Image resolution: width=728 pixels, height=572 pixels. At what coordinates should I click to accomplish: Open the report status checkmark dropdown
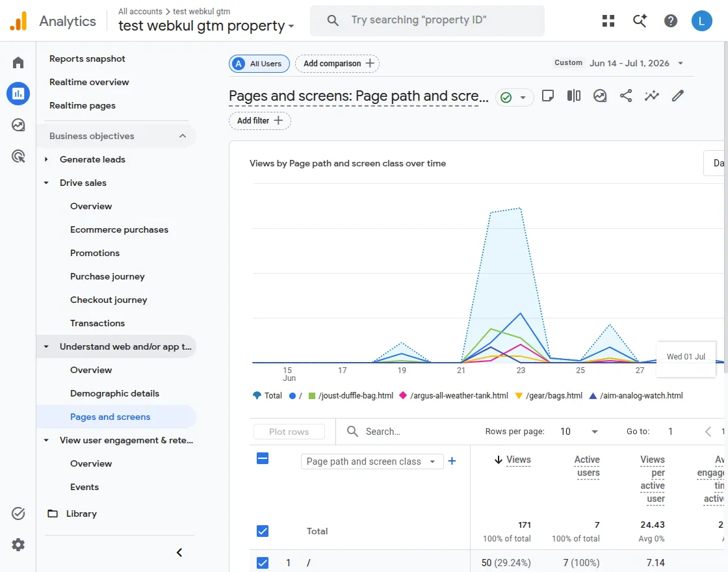point(514,97)
